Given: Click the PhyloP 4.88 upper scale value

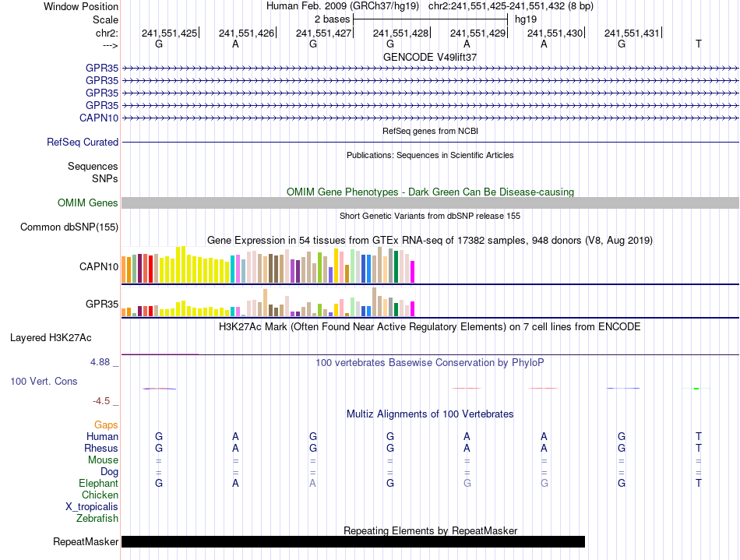Looking at the screenshot, I should click(x=100, y=362).
